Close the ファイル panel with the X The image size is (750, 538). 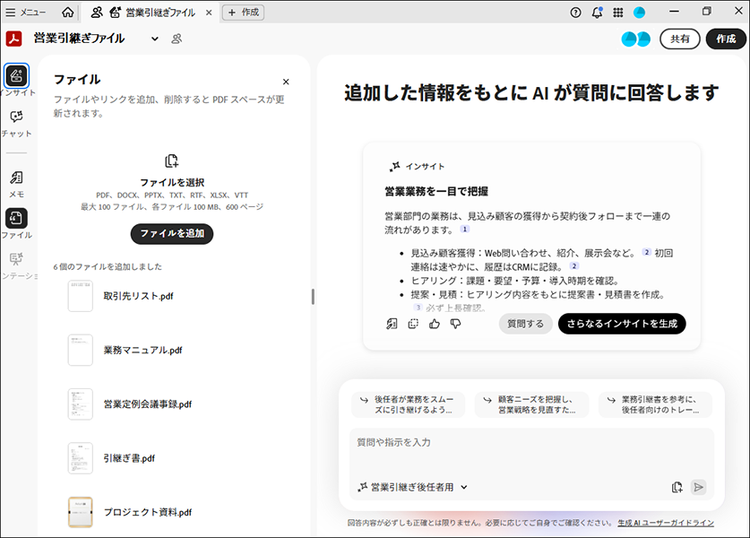tap(286, 82)
